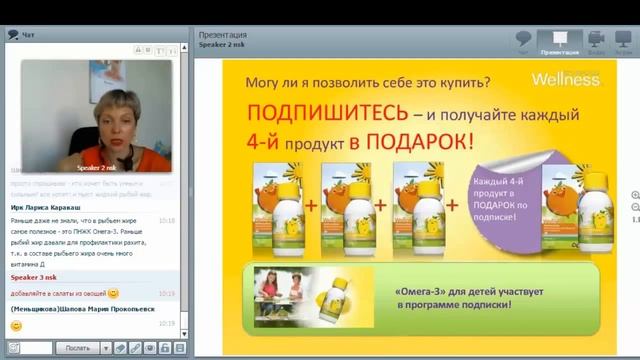Click the Послать send button
This screenshot has height=360, width=640.
pos(78,348)
